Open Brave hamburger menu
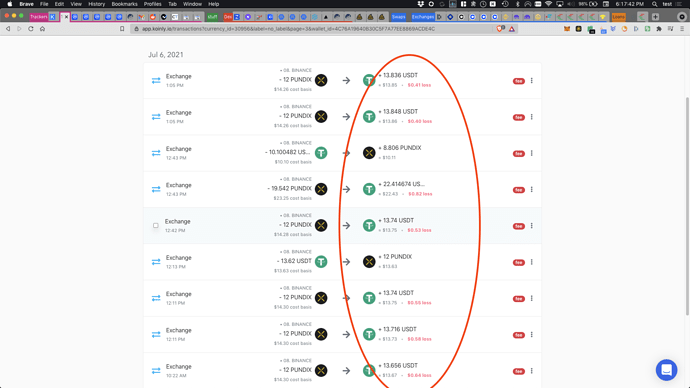 682,29
